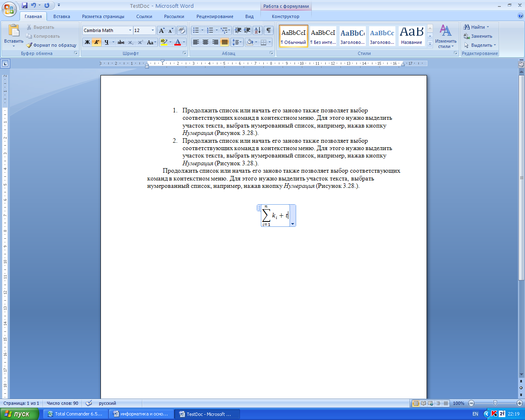The width and height of the screenshot is (525, 420).
Task: Decrease font size with shrink font icon
Action: (171, 30)
